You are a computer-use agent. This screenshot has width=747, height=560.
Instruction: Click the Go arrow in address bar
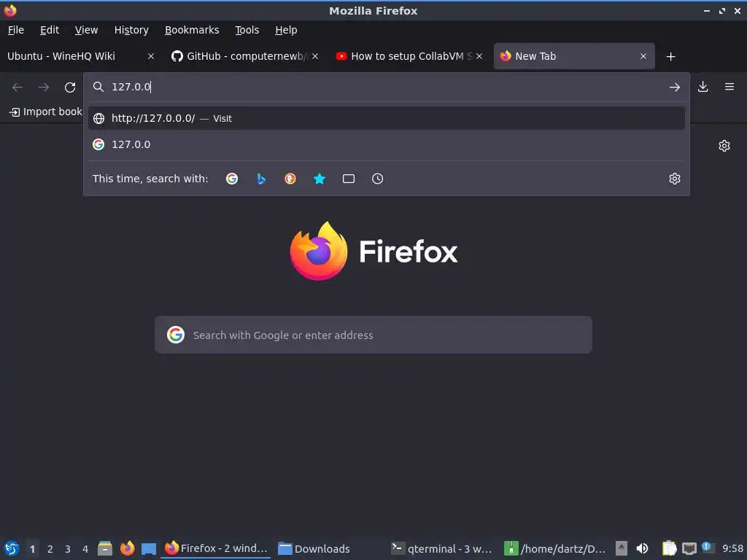(675, 87)
